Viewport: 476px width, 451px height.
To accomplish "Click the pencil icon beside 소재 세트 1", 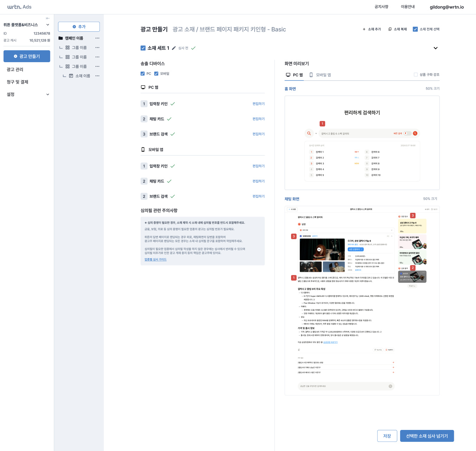I will click(x=174, y=48).
